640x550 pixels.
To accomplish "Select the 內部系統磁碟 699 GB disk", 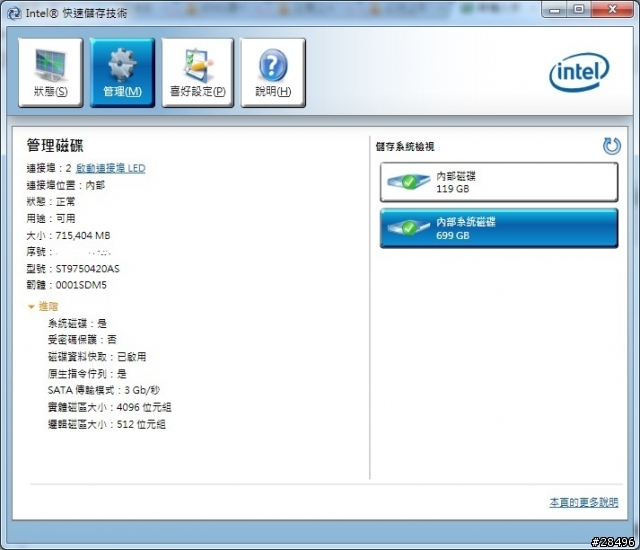I will 499,228.
